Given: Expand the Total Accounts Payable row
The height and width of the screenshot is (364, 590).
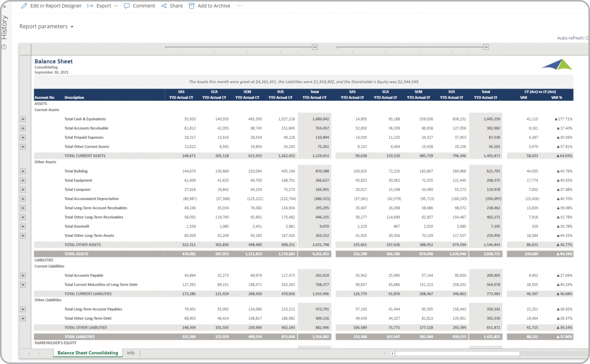Looking at the screenshot, I should 23,275.
